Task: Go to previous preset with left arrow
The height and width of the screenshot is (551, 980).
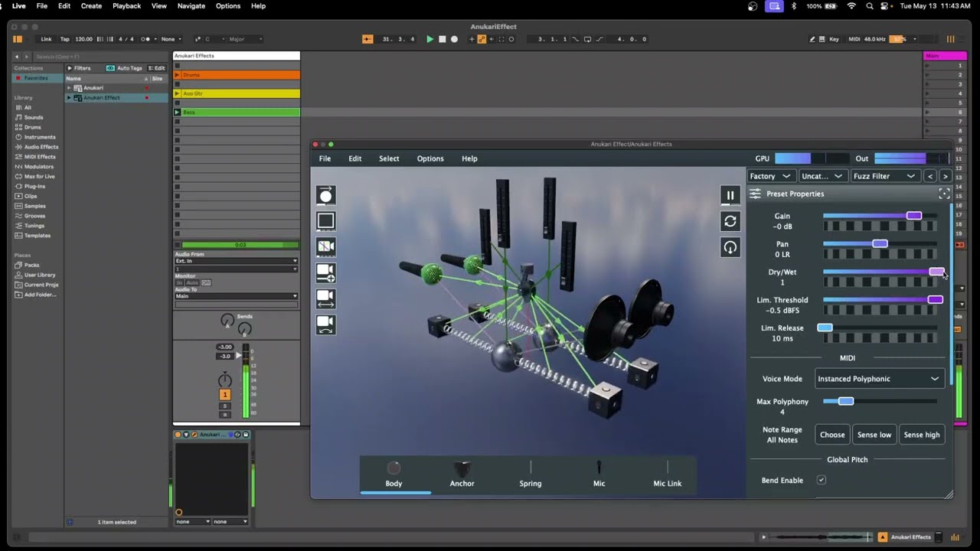Action: [930, 176]
